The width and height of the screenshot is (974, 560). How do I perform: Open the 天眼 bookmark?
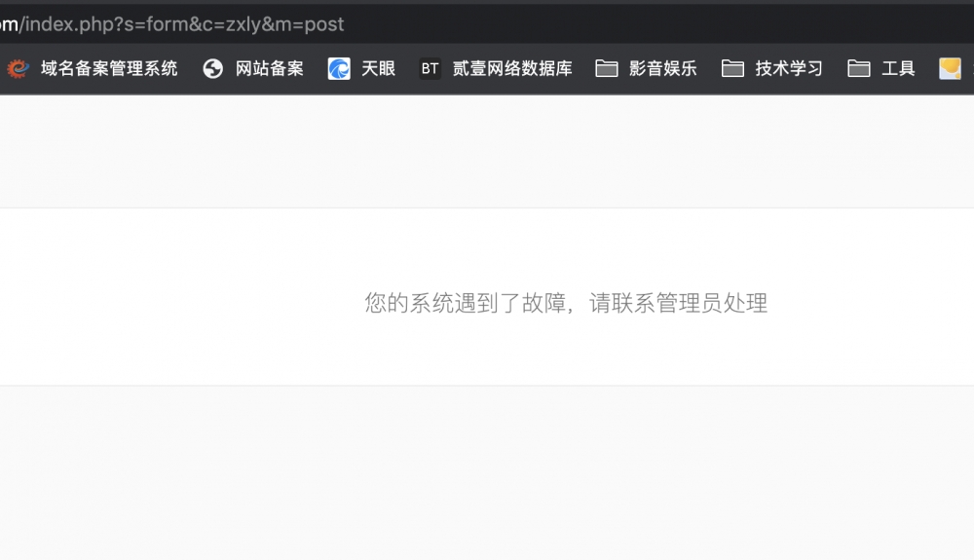coord(362,68)
